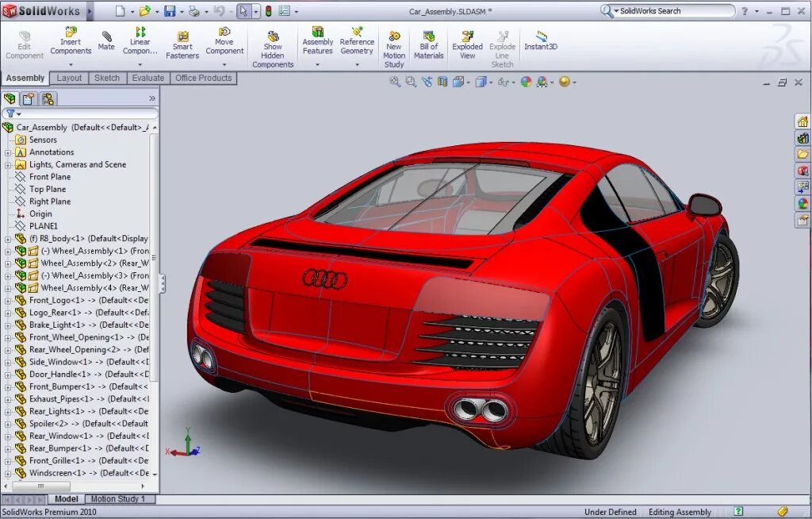Viewport: 812px width, 519px height.
Task: Open the Insert Components dropdown arrow
Action: pos(71,65)
